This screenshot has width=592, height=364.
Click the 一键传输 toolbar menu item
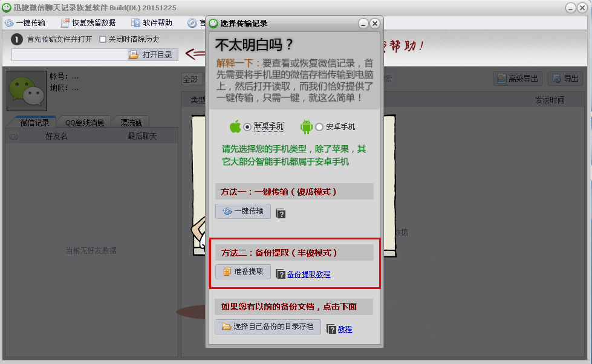pyautogui.click(x=25, y=23)
